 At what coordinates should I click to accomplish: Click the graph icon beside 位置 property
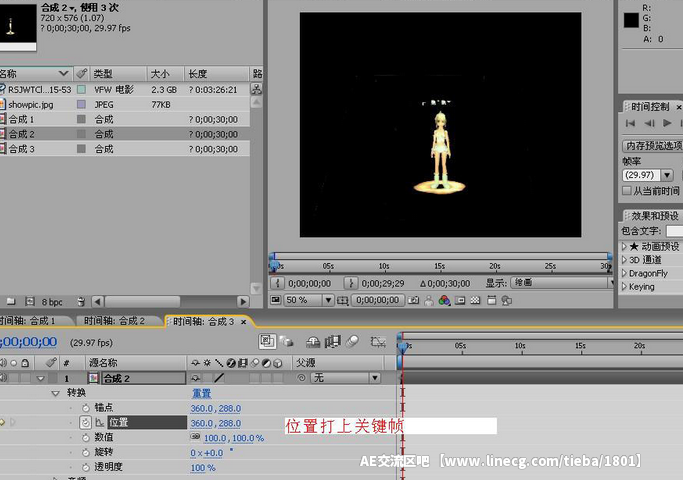tap(100, 423)
